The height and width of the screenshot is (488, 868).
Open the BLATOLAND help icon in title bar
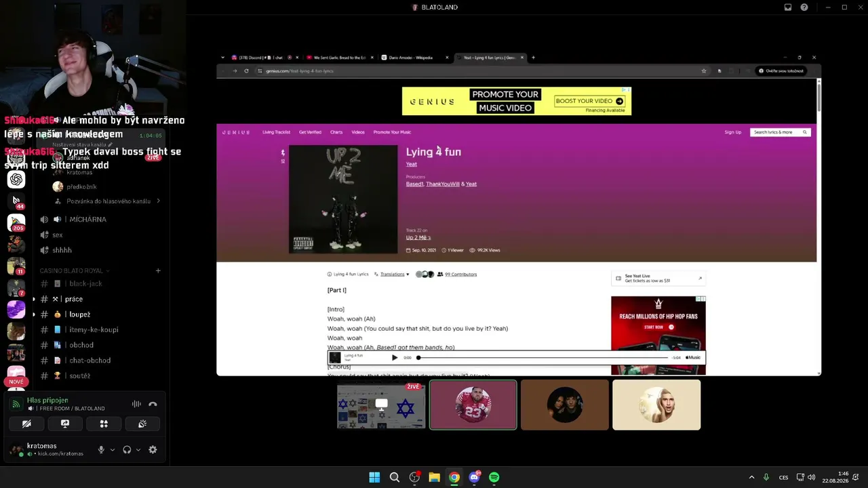click(x=804, y=7)
